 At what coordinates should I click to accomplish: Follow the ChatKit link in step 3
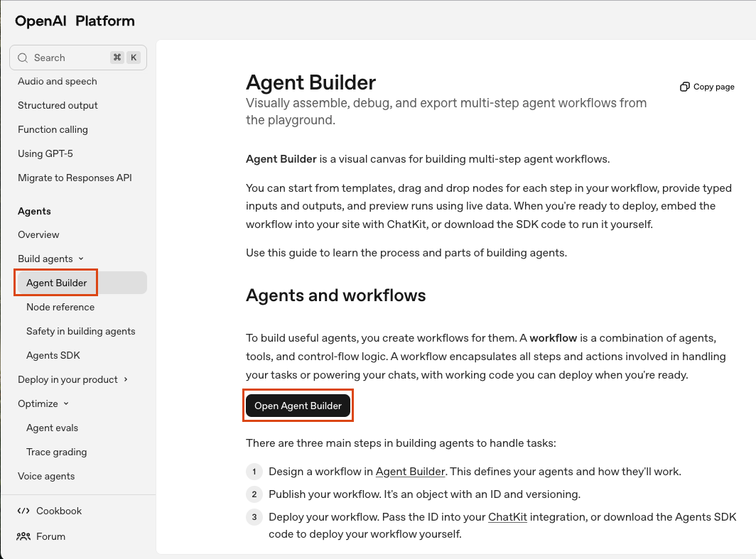pos(507,517)
